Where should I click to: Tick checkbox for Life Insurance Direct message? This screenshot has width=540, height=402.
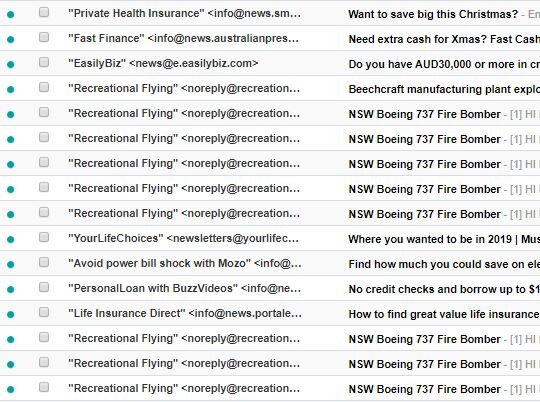point(44,312)
